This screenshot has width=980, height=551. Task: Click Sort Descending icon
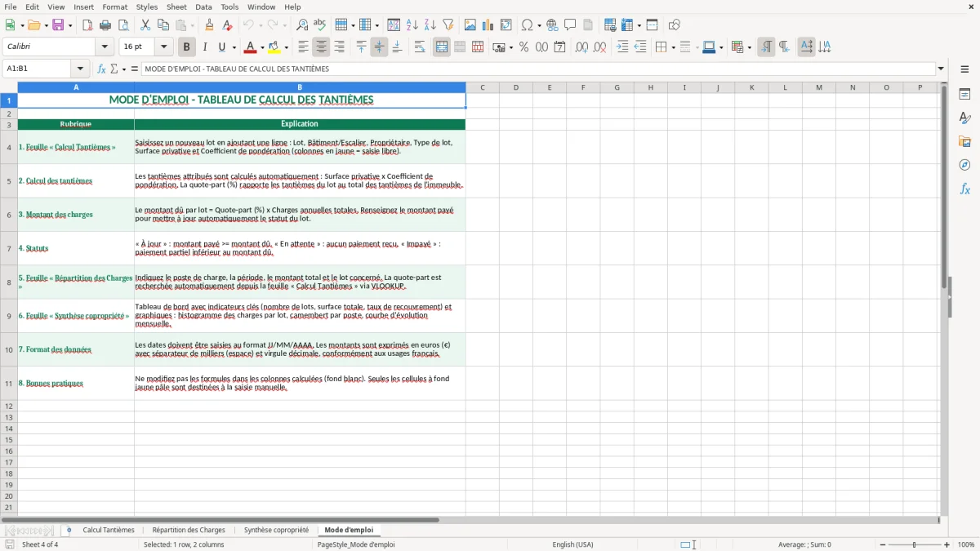(430, 25)
